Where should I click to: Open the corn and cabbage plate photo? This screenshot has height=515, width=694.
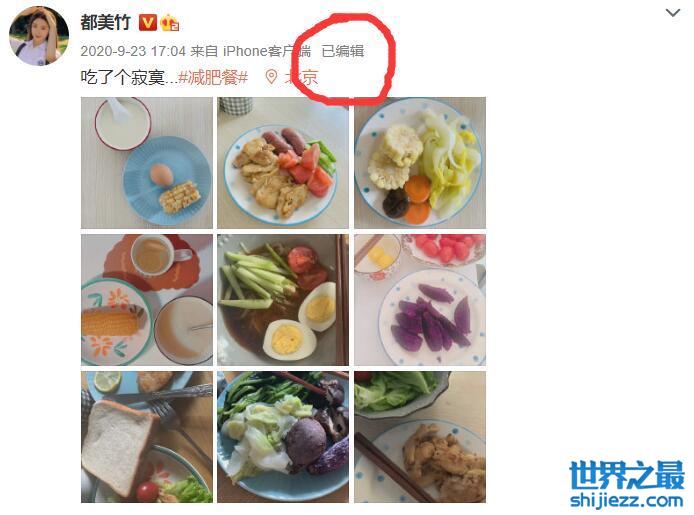click(x=420, y=163)
